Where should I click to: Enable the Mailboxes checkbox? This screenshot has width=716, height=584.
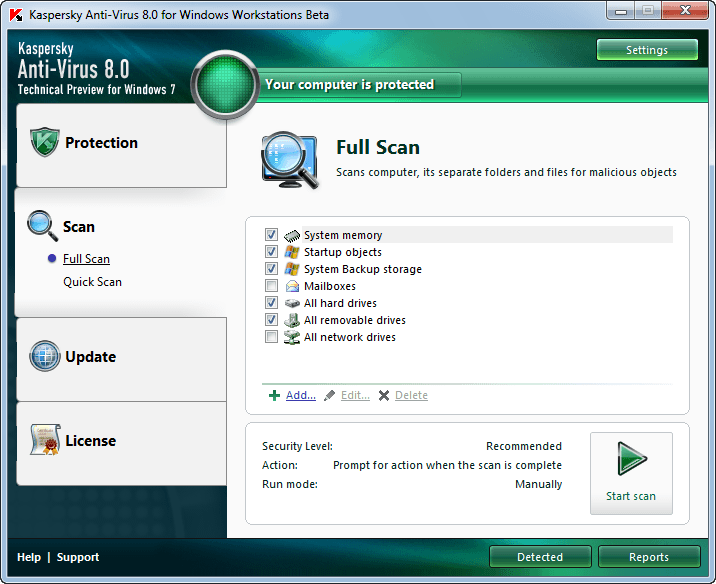pos(271,286)
